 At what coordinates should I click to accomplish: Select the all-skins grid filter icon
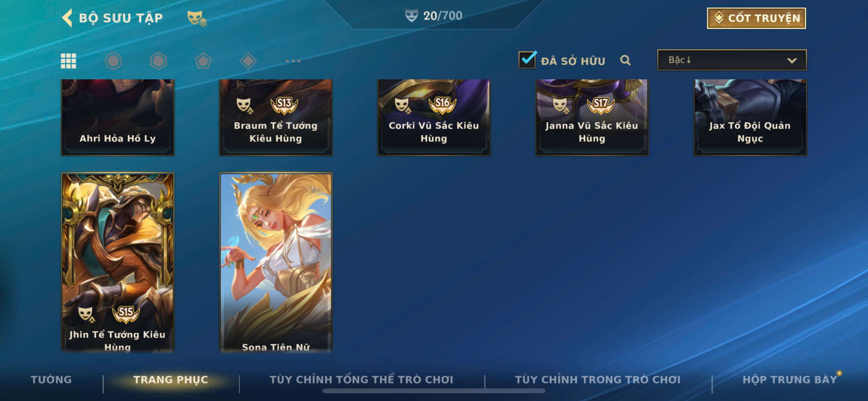68,61
